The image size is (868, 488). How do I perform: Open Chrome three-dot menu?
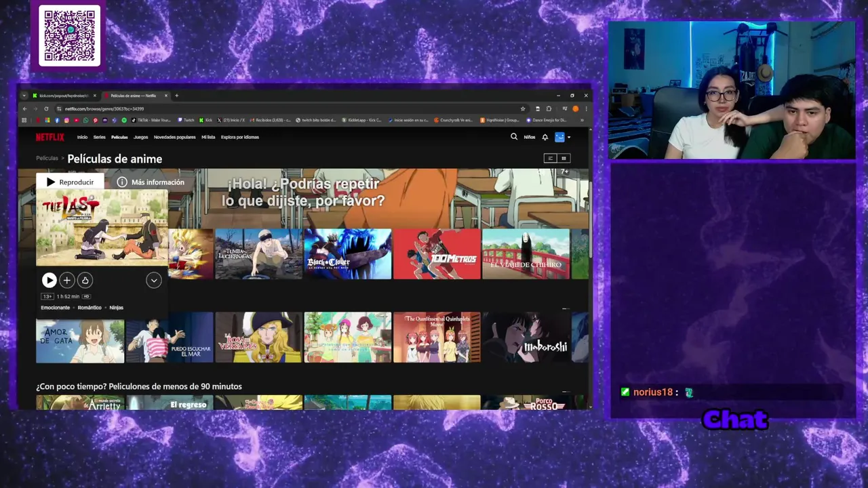pyautogui.click(x=586, y=108)
